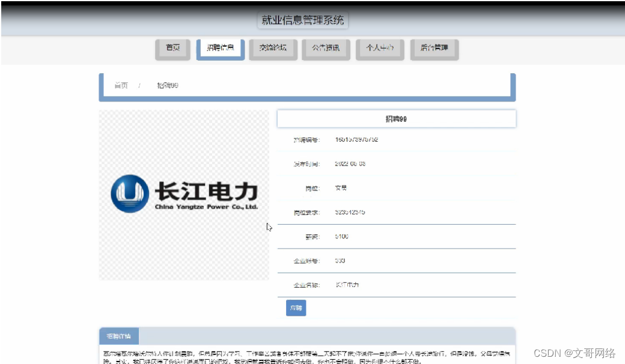Open the 交流论坛 navigation tab

(273, 49)
